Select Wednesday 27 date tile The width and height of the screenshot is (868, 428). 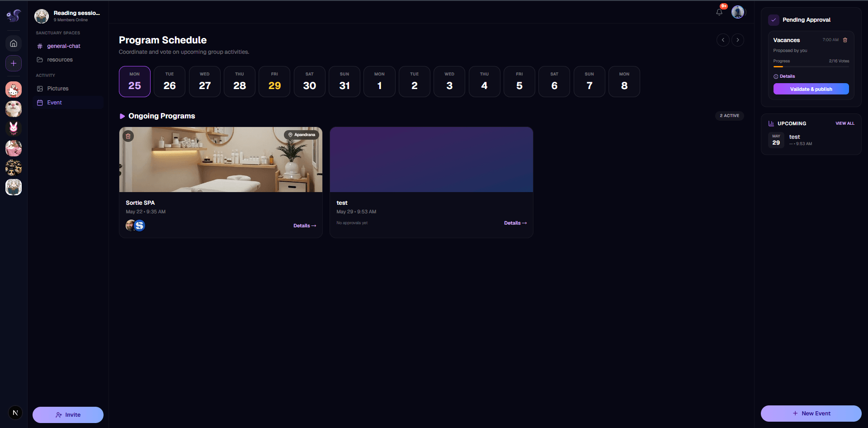coord(205,81)
